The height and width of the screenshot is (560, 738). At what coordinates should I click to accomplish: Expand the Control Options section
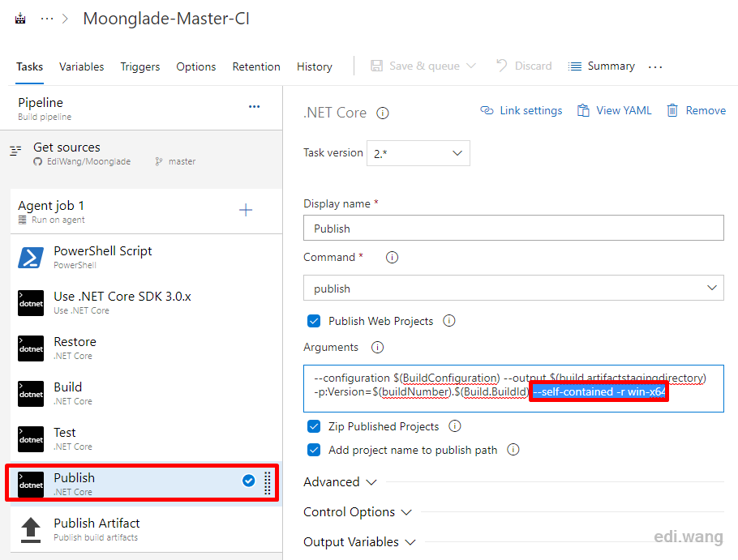coord(358,512)
